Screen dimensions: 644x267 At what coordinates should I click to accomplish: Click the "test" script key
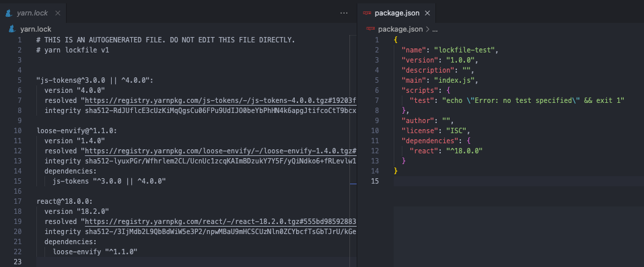(x=422, y=101)
